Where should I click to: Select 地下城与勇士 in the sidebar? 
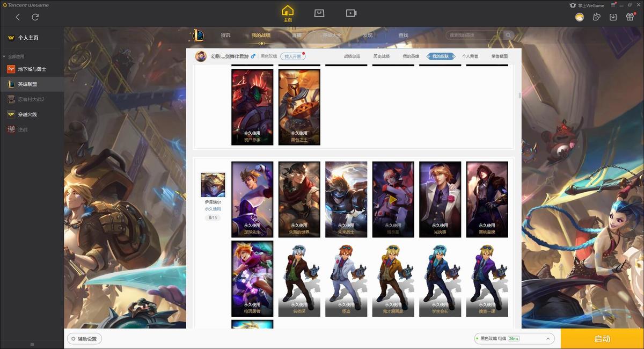coord(32,69)
